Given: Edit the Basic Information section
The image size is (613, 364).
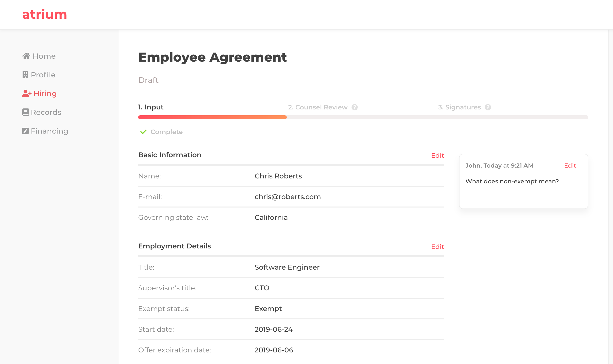Looking at the screenshot, I should coord(437,156).
